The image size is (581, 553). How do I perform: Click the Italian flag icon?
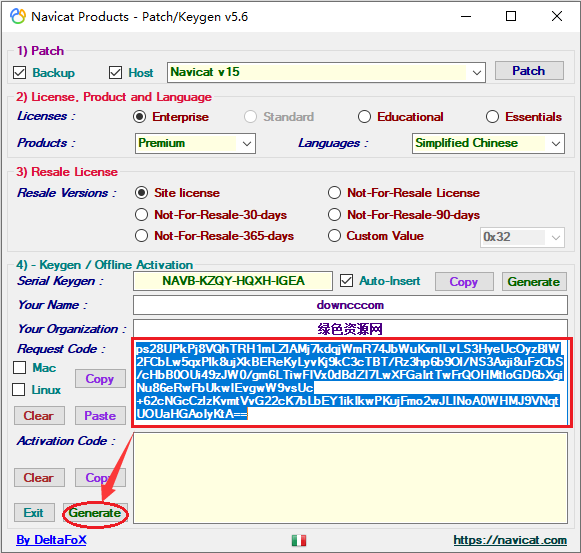point(299,540)
